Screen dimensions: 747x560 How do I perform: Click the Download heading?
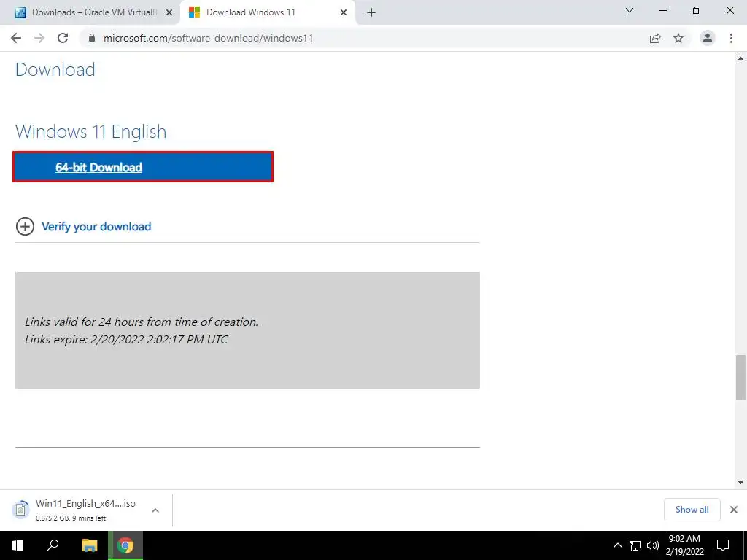55,70
